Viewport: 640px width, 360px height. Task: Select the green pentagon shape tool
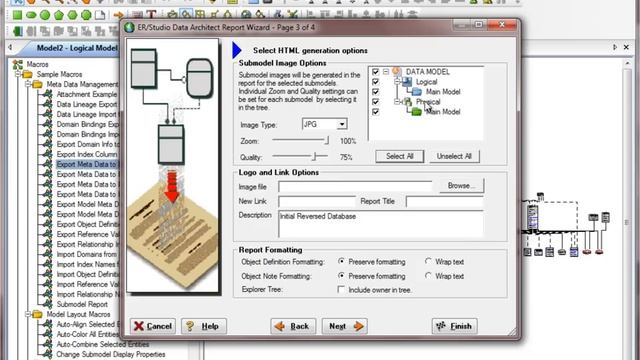click(x=59, y=16)
